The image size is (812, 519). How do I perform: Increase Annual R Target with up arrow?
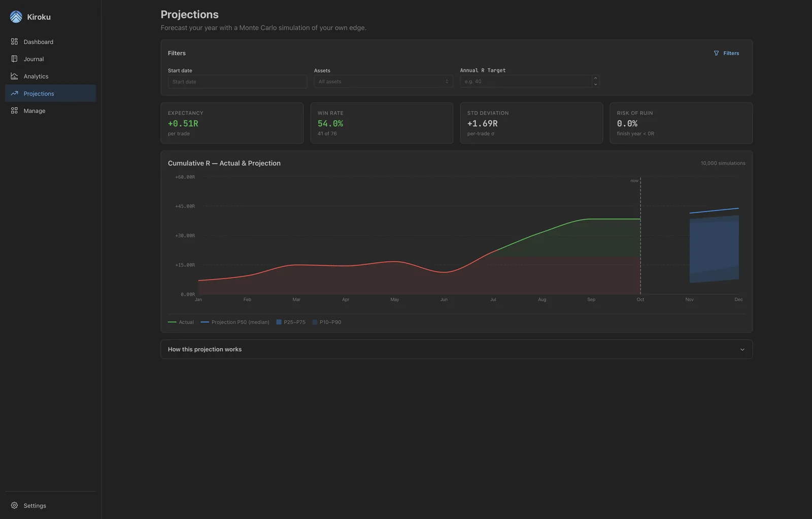point(595,78)
